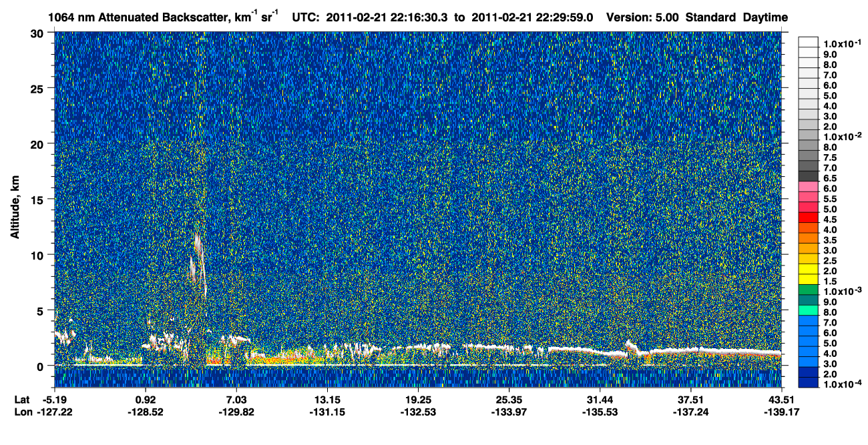Click the "UTC:" label in the title
Image resolution: width=868 pixels, height=445 pixels.
(x=306, y=17)
